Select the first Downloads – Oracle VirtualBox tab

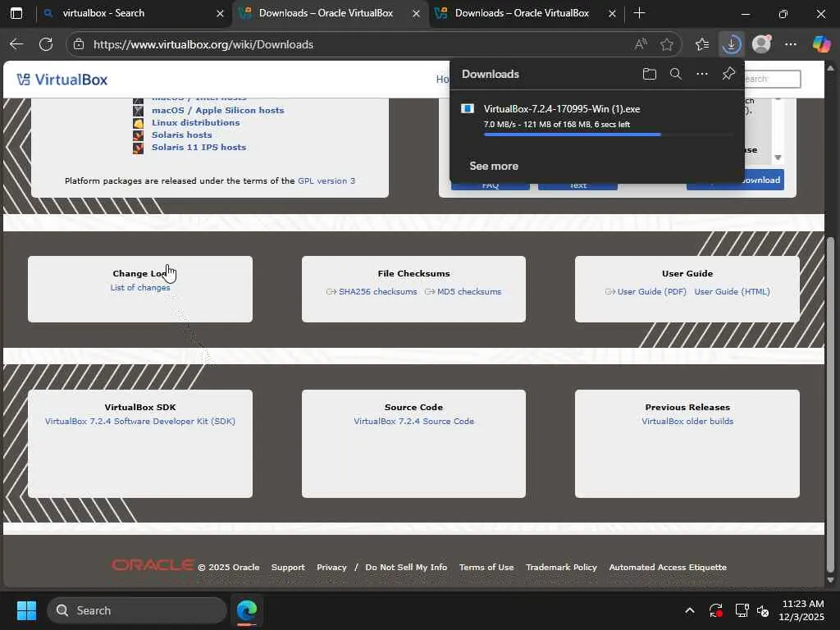click(x=330, y=13)
